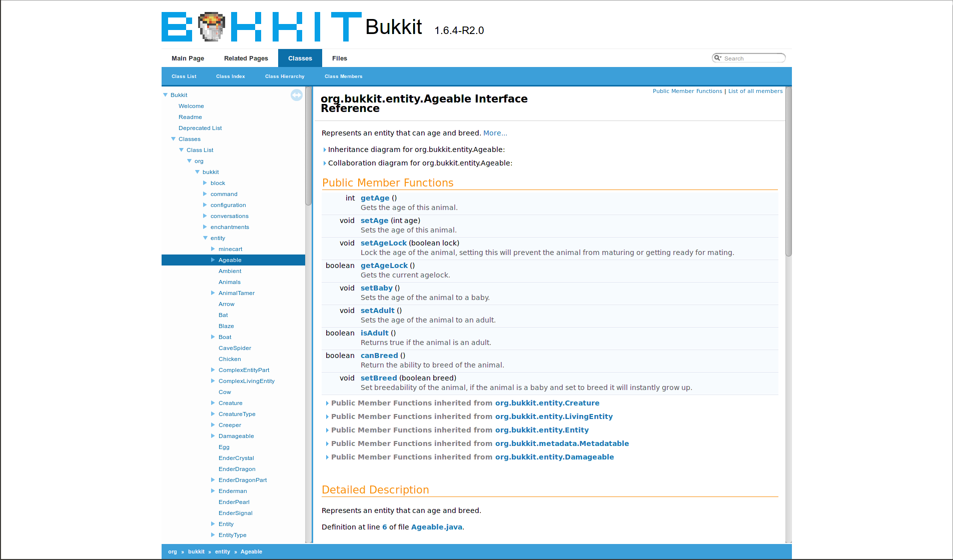Open the setAgeLock function link
This screenshot has height=560, width=953.
384,243
